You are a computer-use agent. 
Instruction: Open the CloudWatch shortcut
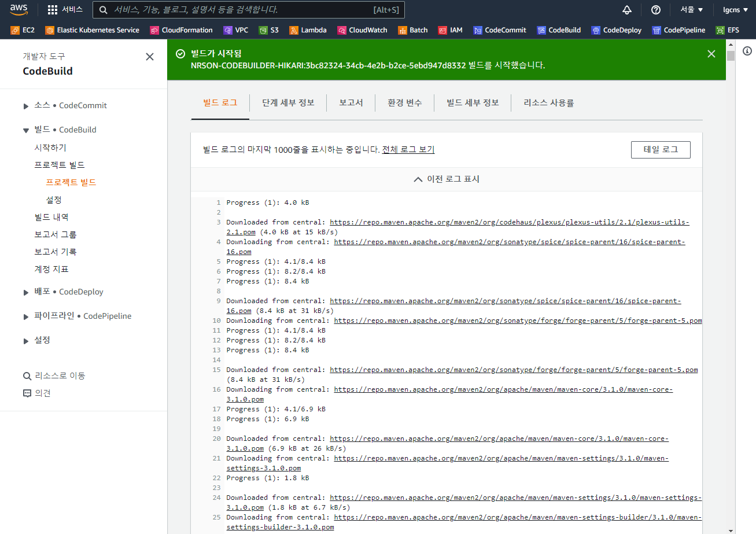[362, 30]
